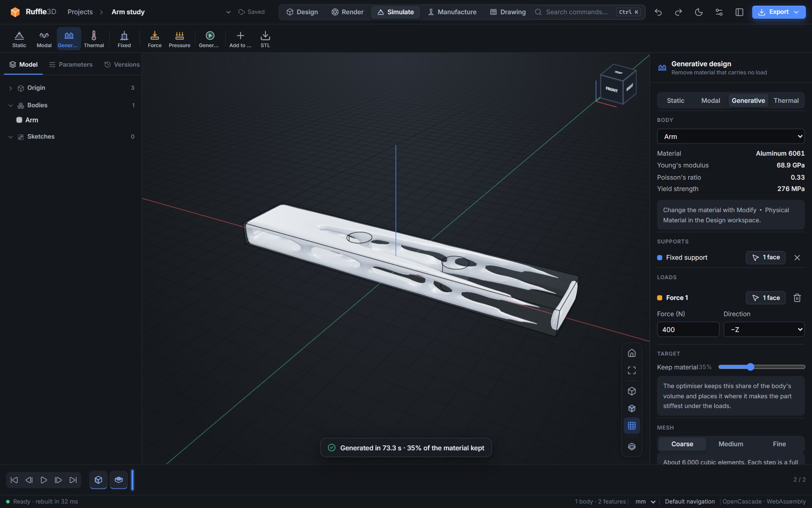Add a Fixed support from toolbar
This screenshot has width=812, height=508.
click(124, 39)
